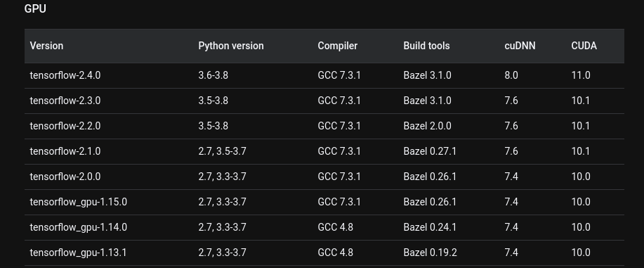Image resolution: width=644 pixels, height=268 pixels.
Task: Click CUDA 10.1 in tensorflow-2.1.0 row
Action: pos(581,151)
